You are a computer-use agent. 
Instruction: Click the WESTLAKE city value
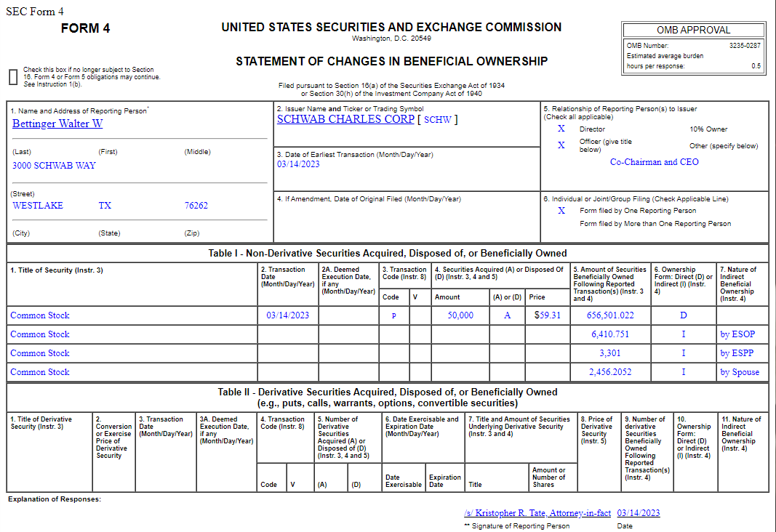point(38,206)
